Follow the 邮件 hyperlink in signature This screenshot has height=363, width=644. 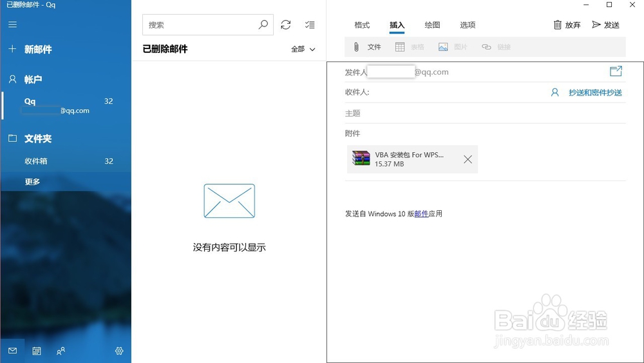click(x=421, y=214)
